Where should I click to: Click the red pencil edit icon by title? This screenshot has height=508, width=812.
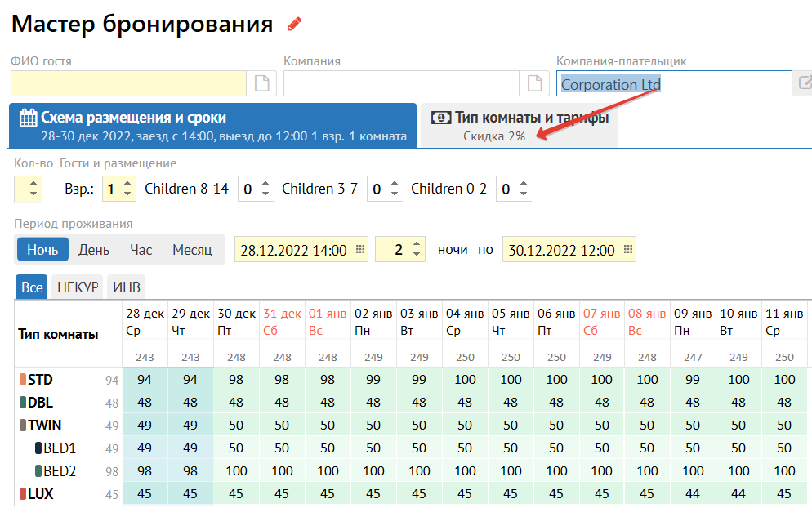pos(295,25)
